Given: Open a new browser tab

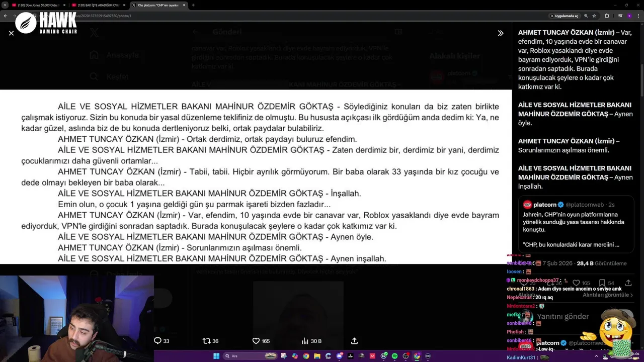Looking at the screenshot, I should click(193, 5).
